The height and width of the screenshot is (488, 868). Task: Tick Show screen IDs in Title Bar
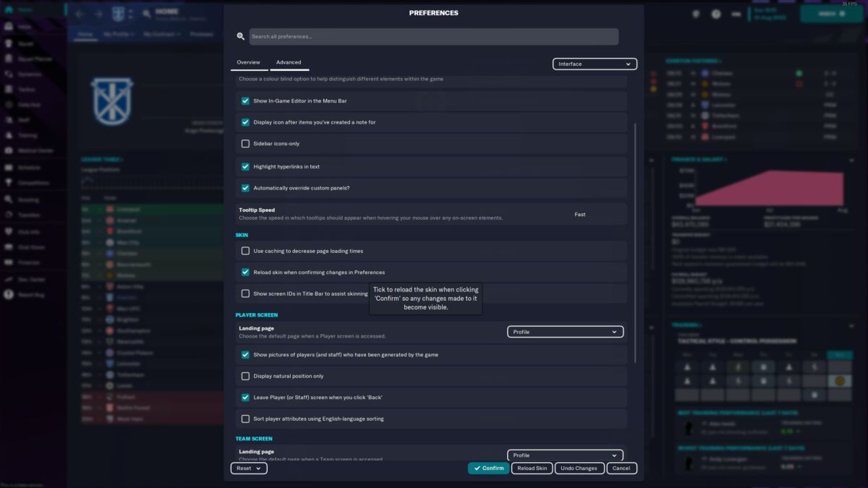pyautogui.click(x=245, y=294)
